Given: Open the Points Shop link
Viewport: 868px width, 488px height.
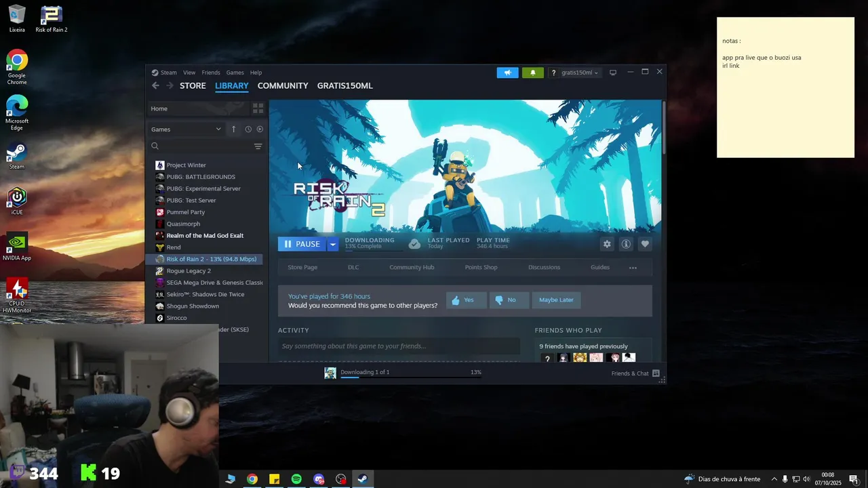Looking at the screenshot, I should pos(481,268).
